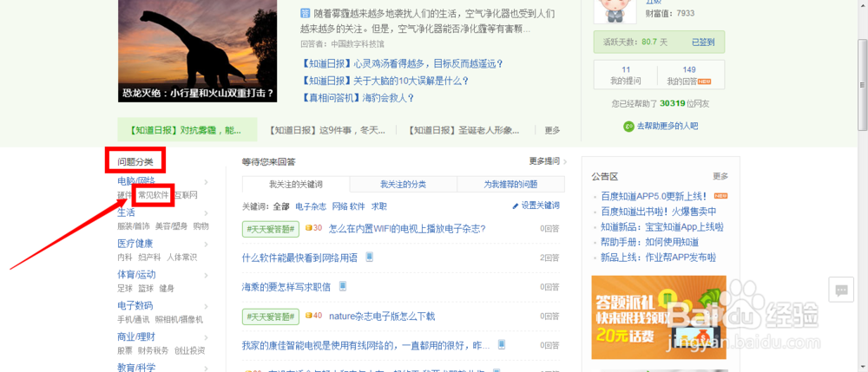Select 知道日报 这9件事 carousel item
The image size is (868, 372).
[x=326, y=130]
